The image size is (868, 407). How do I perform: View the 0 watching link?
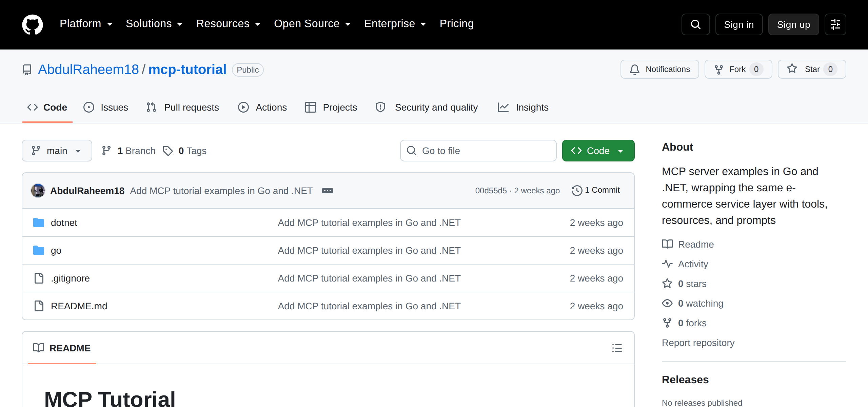coord(693,303)
